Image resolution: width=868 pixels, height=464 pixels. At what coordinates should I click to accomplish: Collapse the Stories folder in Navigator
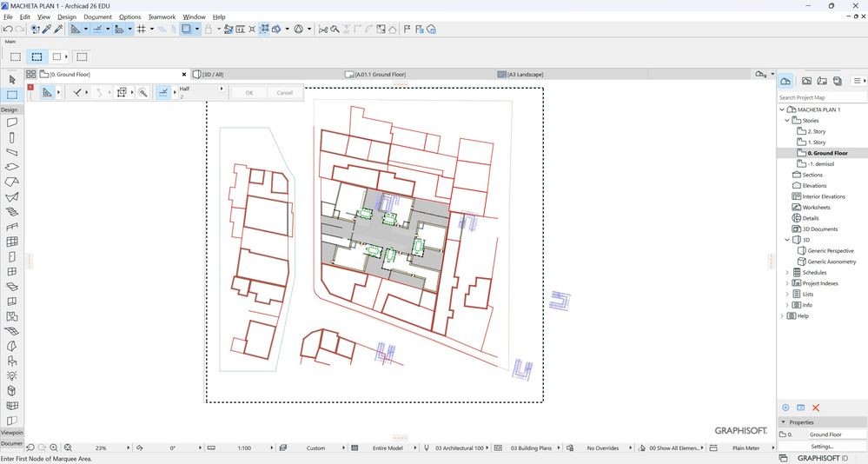(x=787, y=121)
